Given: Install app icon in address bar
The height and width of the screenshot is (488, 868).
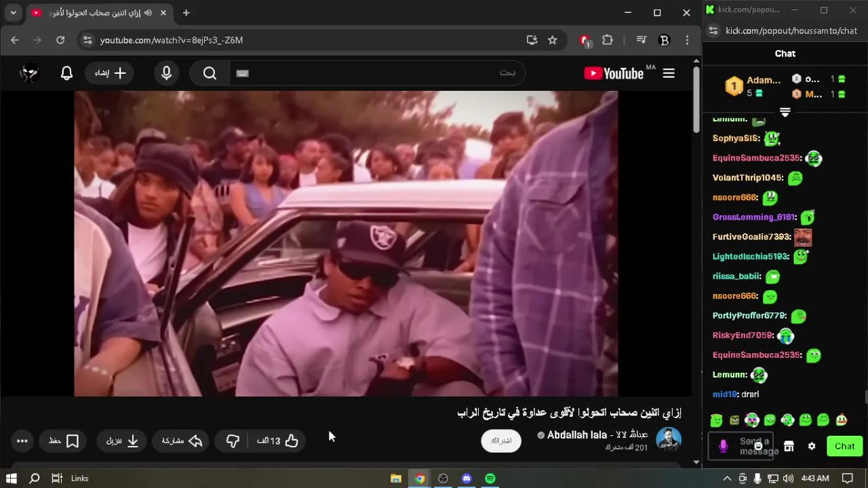Looking at the screenshot, I should tap(532, 40).
